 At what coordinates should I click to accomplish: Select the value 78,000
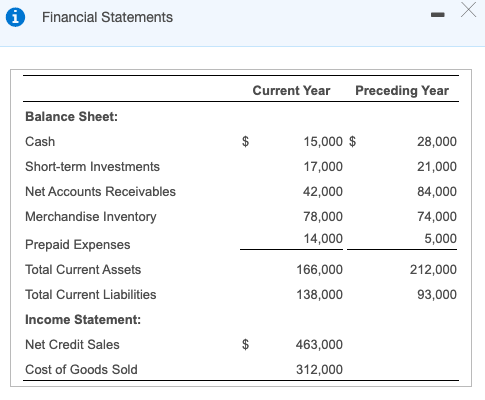[323, 217]
